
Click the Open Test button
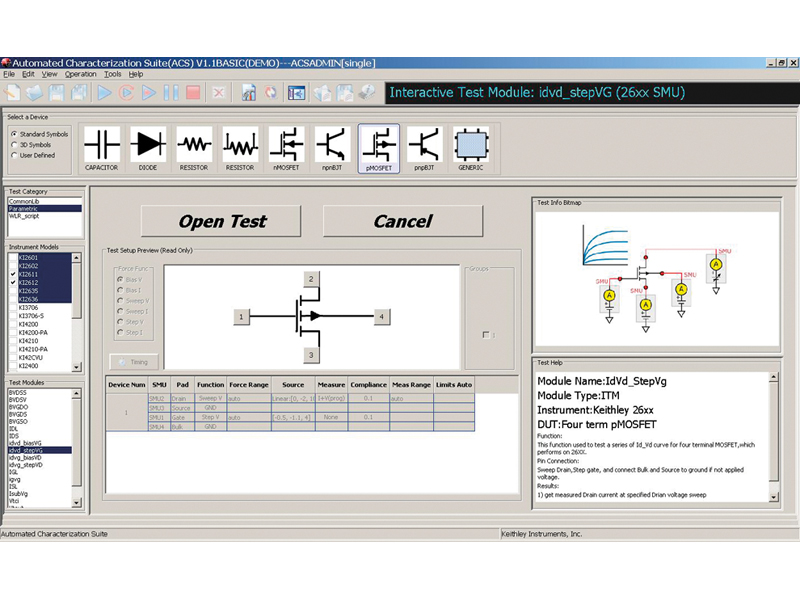click(222, 221)
